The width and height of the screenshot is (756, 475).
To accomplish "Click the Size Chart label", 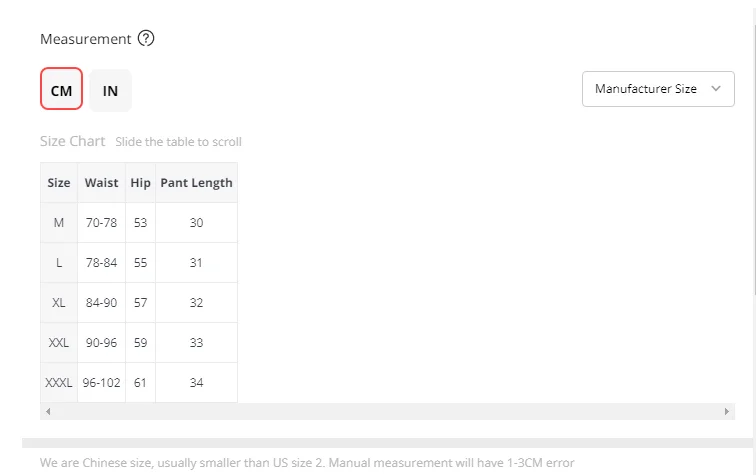I will (x=72, y=141).
